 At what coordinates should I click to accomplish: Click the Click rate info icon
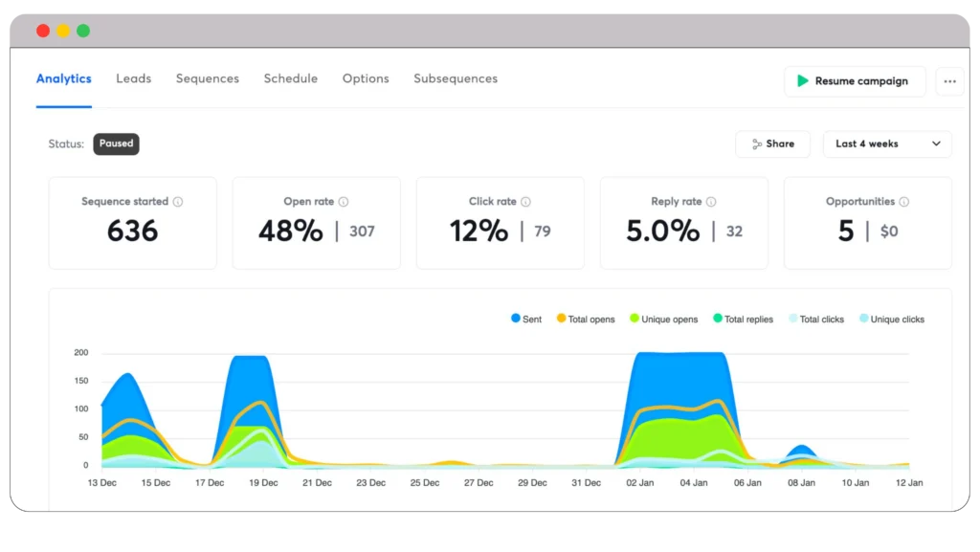point(526,201)
